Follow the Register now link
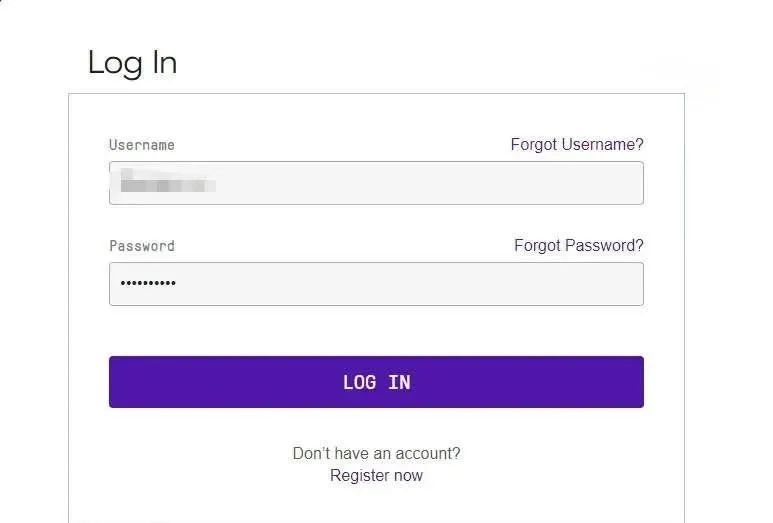773x523 pixels. pyautogui.click(x=376, y=476)
